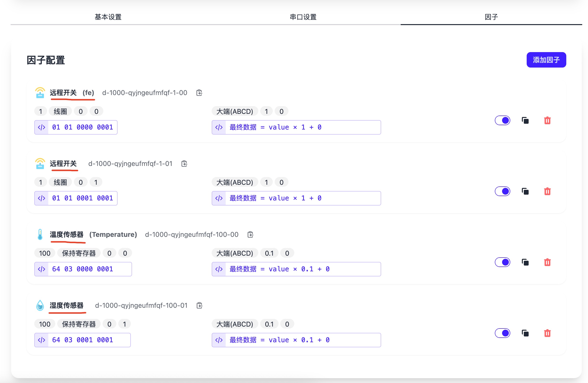Click the 添加因子 button
Screen dimensions: 588x383
coord(546,60)
